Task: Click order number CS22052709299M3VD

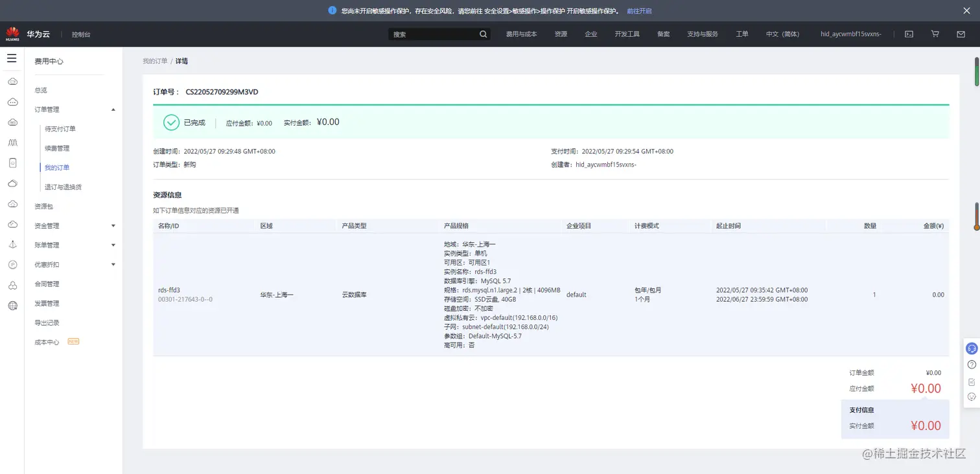Action: [x=222, y=92]
